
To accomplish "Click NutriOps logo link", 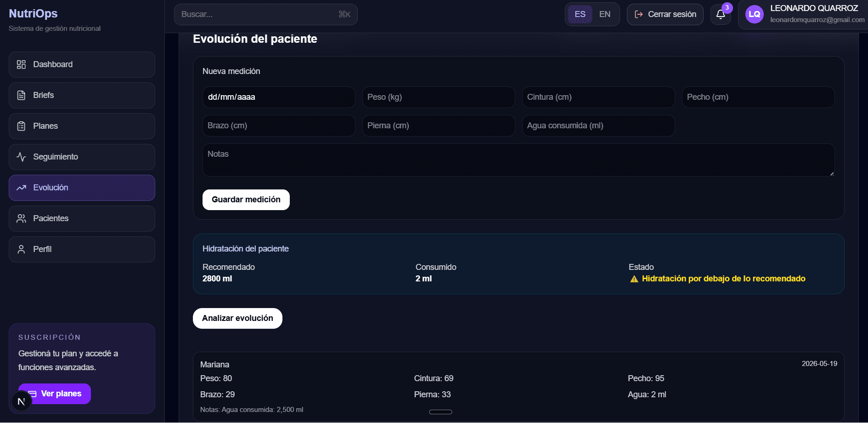I will 33,13.
